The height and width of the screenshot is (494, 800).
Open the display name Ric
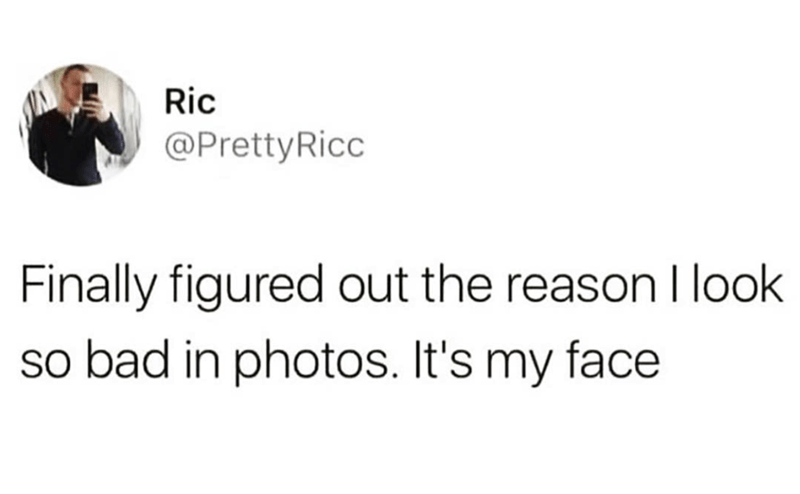181,103
